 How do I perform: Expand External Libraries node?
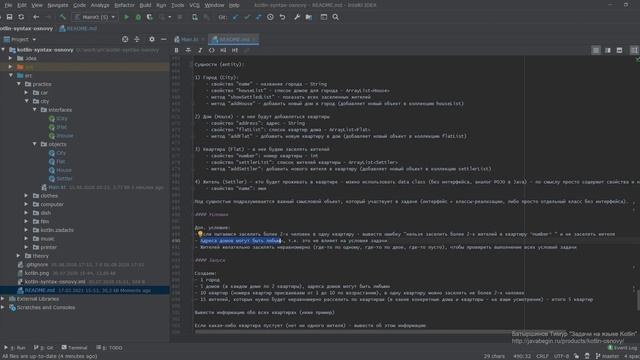3,299
